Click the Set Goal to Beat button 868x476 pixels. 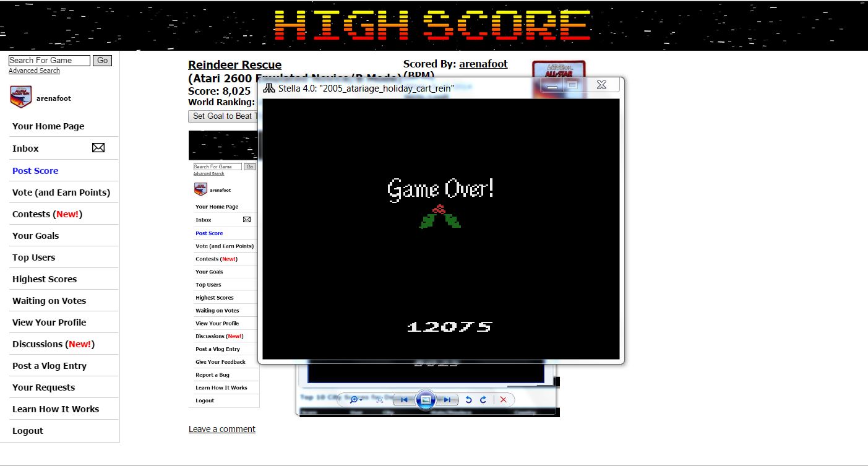point(223,116)
